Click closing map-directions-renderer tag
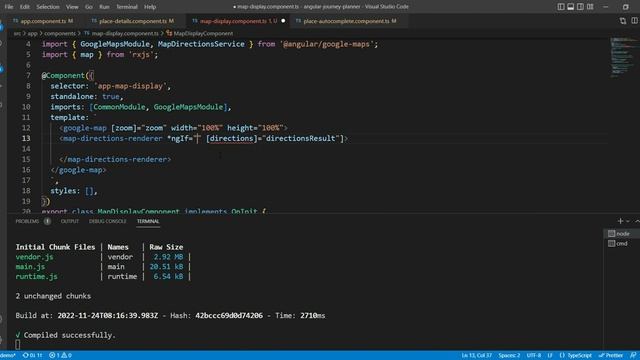The width and height of the screenshot is (640, 360). point(115,159)
